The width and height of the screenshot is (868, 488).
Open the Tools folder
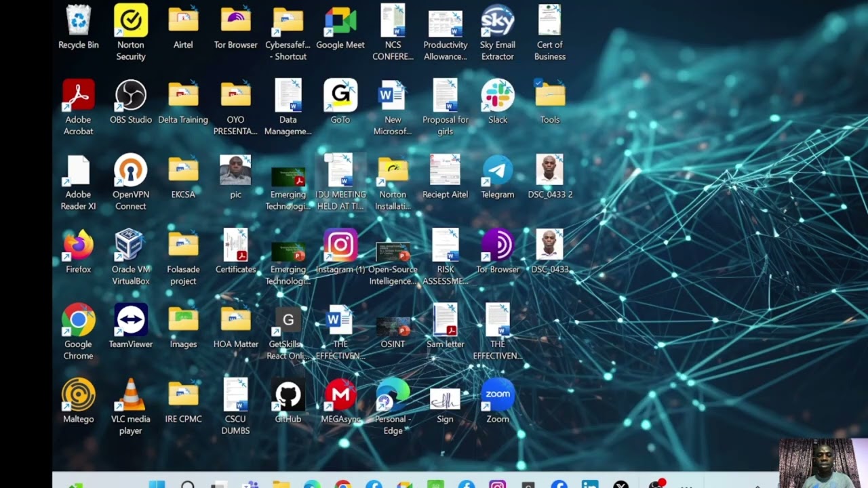(x=550, y=95)
